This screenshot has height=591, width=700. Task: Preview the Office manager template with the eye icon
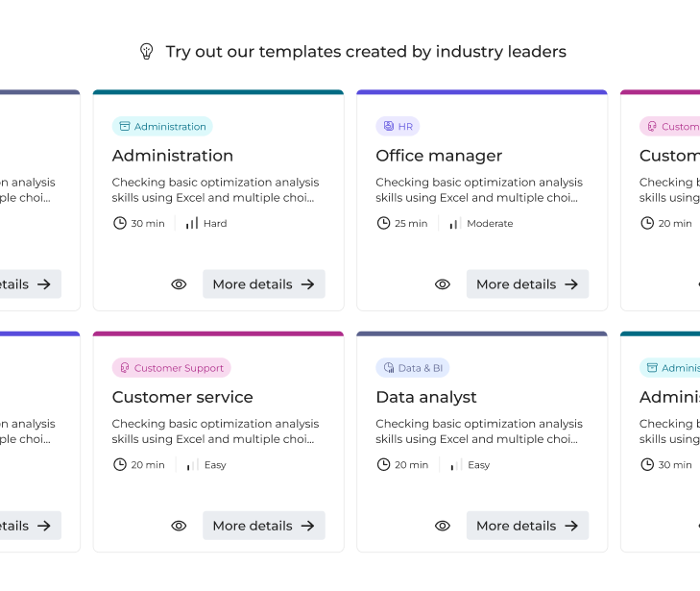[443, 284]
